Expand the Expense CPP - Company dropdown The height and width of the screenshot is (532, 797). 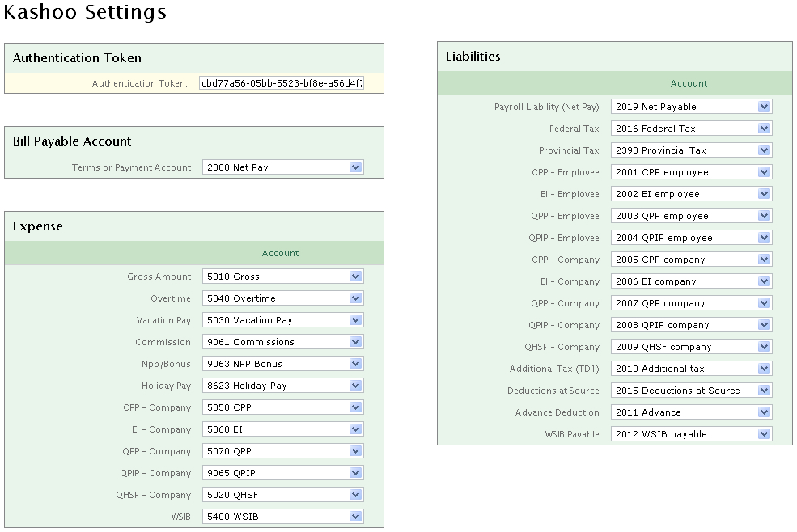[x=282, y=407]
